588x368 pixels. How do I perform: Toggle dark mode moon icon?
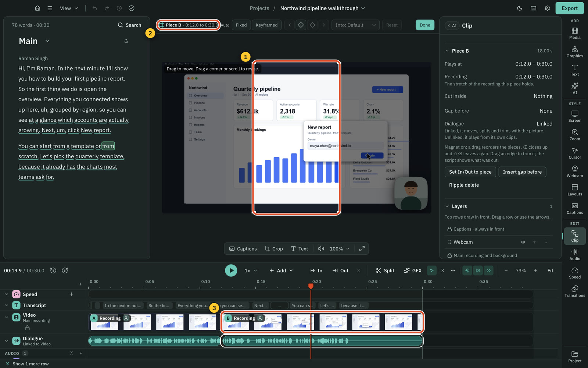click(520, 8)
